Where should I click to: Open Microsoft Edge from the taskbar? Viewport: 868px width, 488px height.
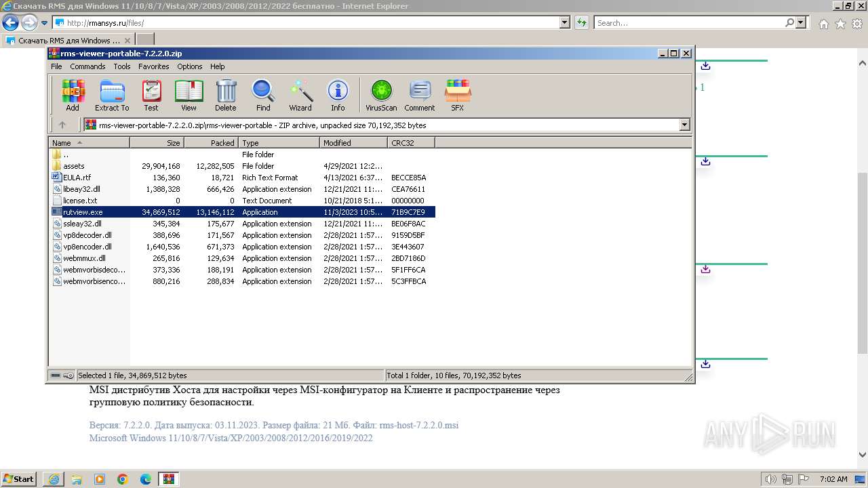[x=146, y=479]
